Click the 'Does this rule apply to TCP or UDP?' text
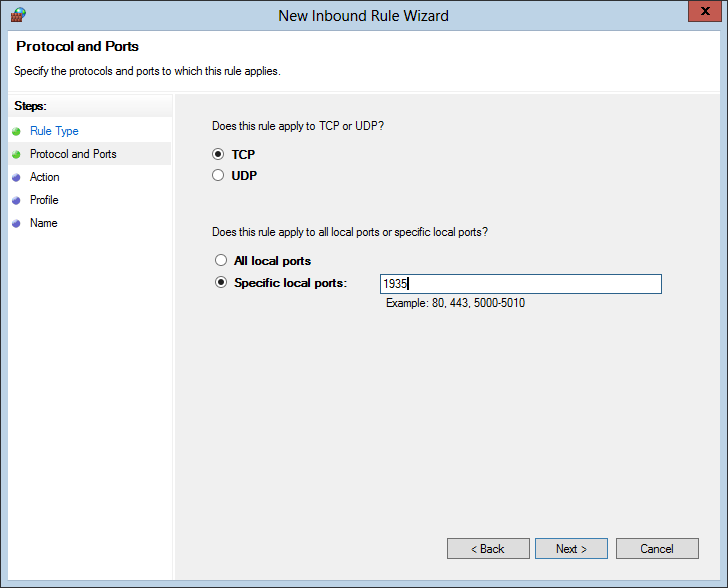Screen dimensions: 728x588 click(298, 126)
